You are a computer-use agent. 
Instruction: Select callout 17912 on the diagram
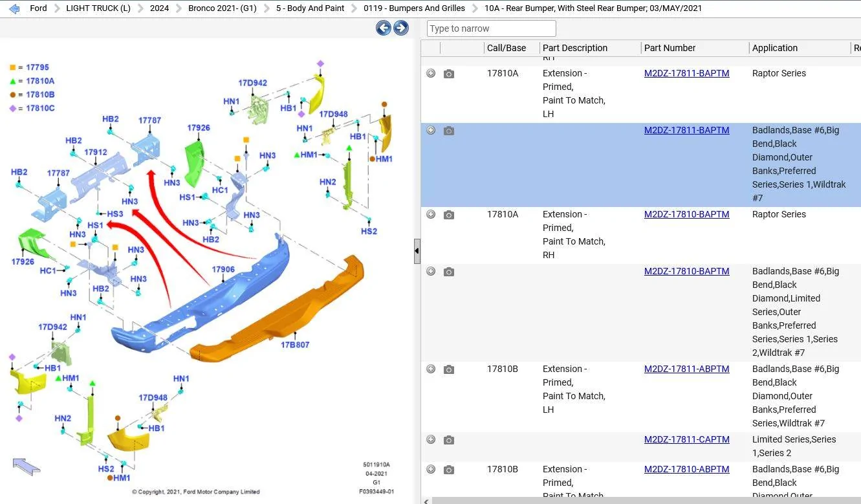coord(96,153)
